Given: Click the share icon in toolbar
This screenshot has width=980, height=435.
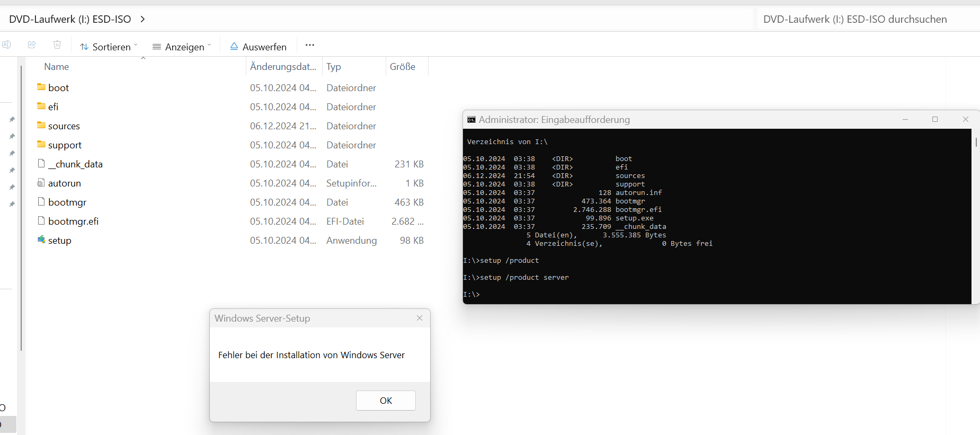Looking at the screenshot, I should click(32, 45).
